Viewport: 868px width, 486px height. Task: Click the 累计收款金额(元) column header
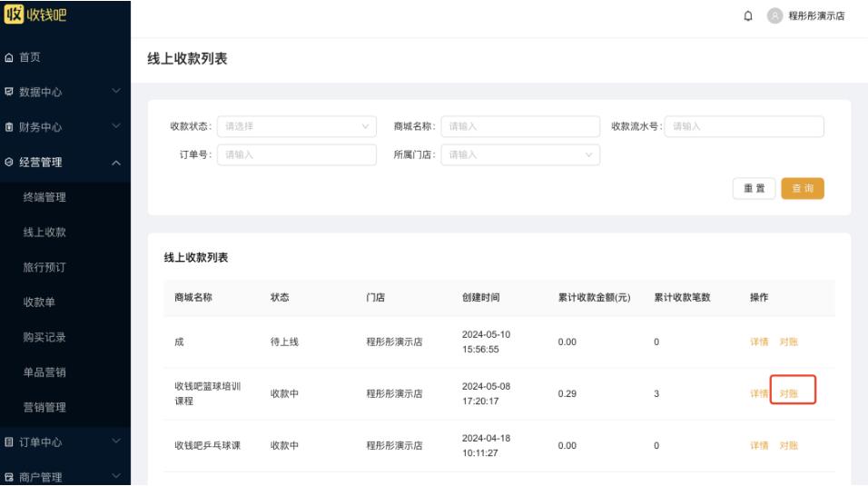tap(594, 298)
